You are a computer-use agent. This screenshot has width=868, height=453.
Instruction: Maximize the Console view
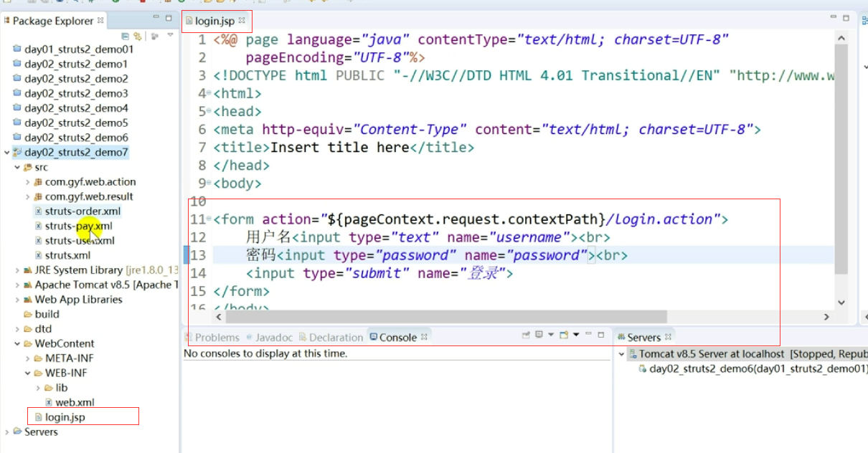[x=600, y=334]
